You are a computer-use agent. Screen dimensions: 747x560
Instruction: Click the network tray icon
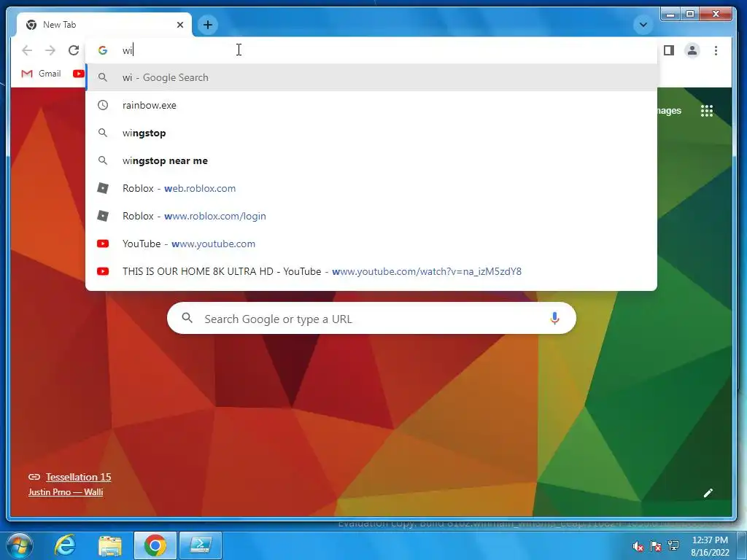[673, 545]
